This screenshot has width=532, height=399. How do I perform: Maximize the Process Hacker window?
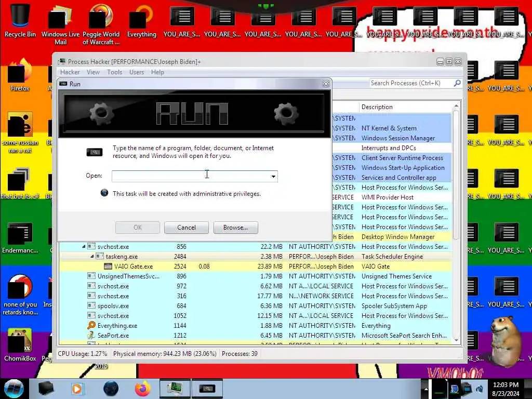449,62
